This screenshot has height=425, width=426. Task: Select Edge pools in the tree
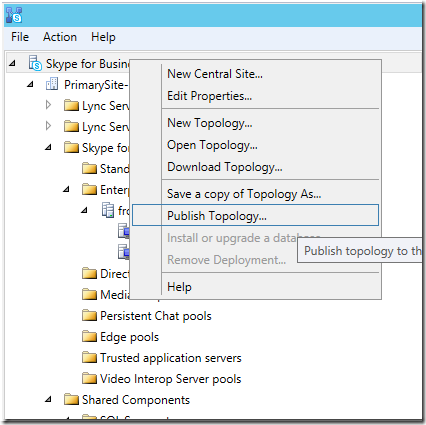click(129, 337)
